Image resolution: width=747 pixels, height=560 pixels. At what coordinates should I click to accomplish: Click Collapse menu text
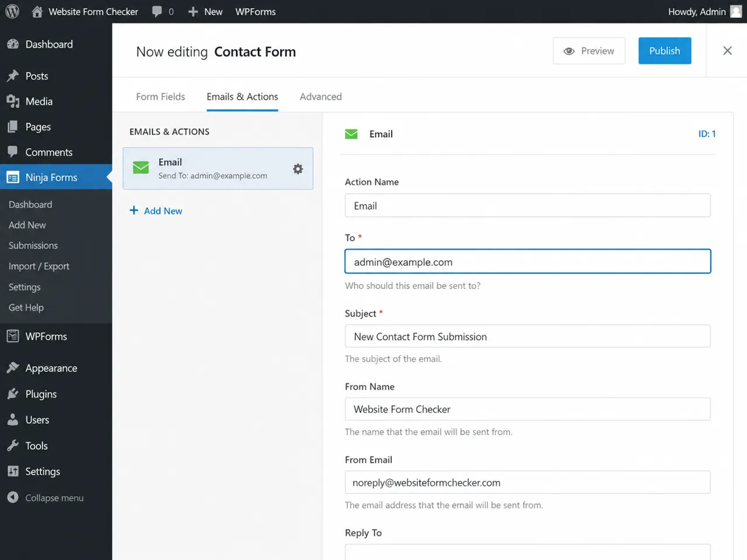(54, 498)
